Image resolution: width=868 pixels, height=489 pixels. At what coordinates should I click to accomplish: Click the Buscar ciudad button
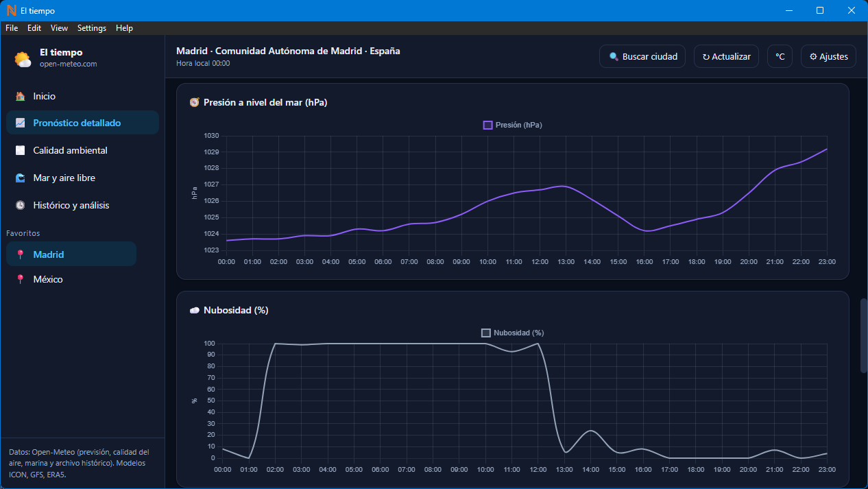[642, 57]
